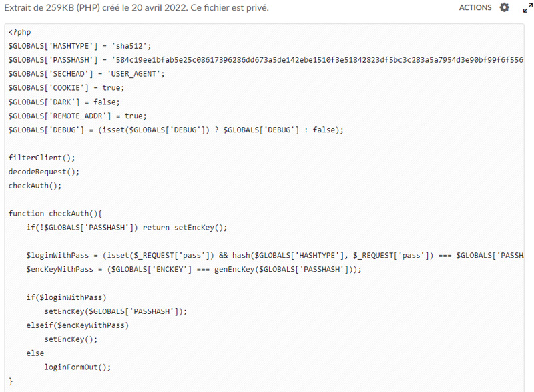Image resolution: width=534 pixels, height=392 pixels.
Task: Click the elseif($encKeyWithPass) line
Action: 77,325
